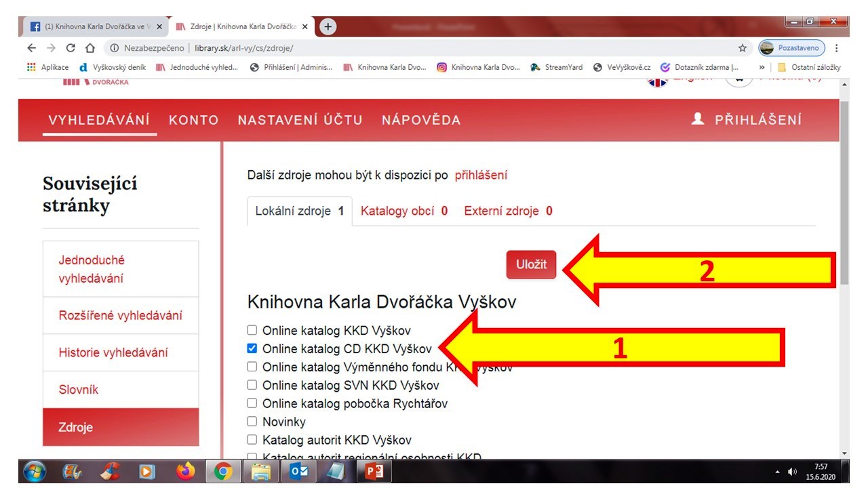Screen dimensions: 868x488
Task: Click the Pozastaveno profile button
Action: 791,48
